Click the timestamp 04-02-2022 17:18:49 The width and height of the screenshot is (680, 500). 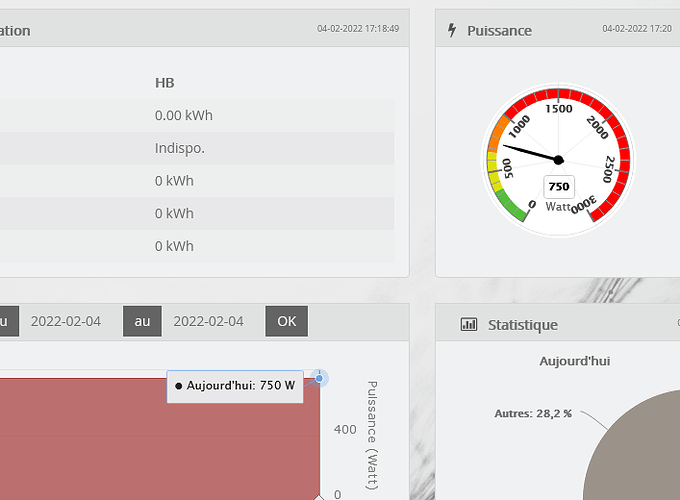click(x=358, y=29)
